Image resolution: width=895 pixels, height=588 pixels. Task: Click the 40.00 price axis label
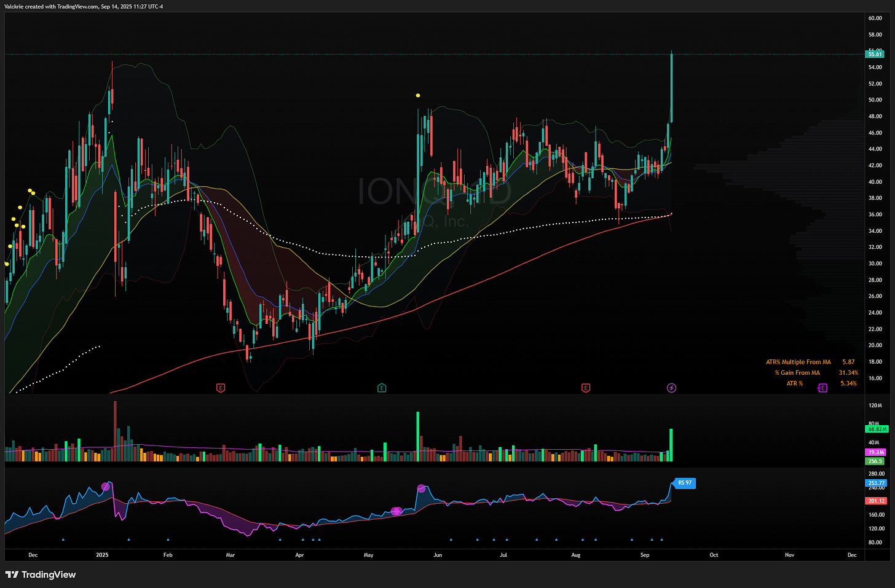(875, 182)
